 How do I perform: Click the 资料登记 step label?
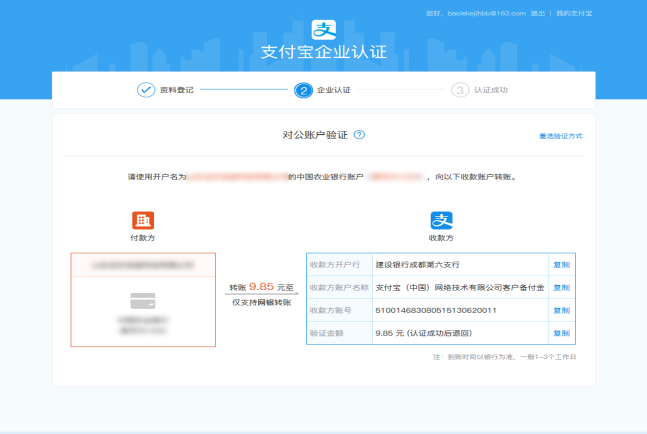tap(177, 90)
